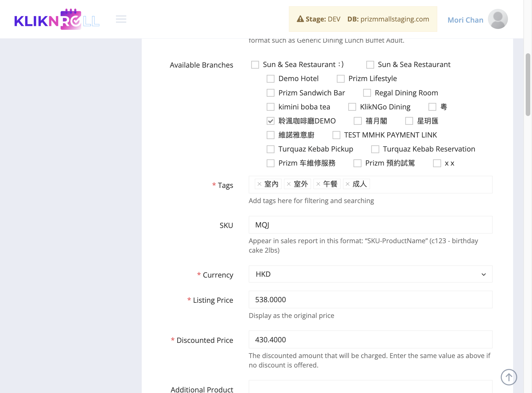Check the Sun & Sea Restaurant :) branch

255,65
